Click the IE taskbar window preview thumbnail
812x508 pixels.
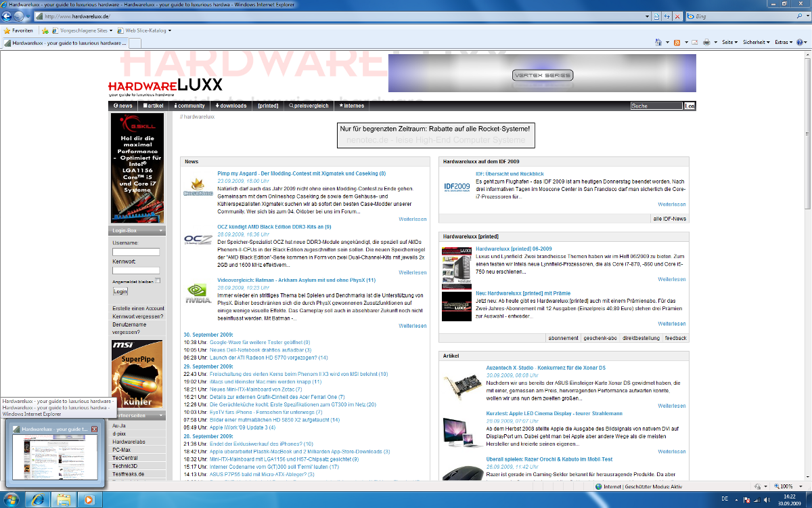(x=54, y=458)
